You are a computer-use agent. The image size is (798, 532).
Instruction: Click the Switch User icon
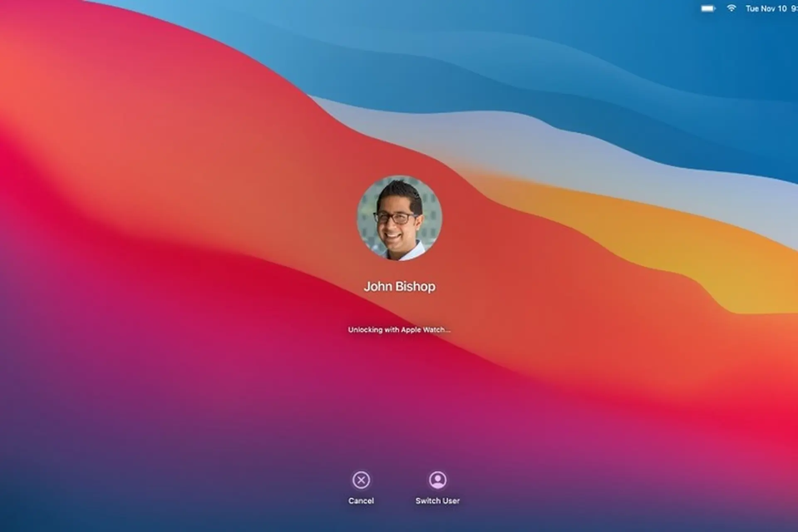pyautogui.click(x=438, y=480)
